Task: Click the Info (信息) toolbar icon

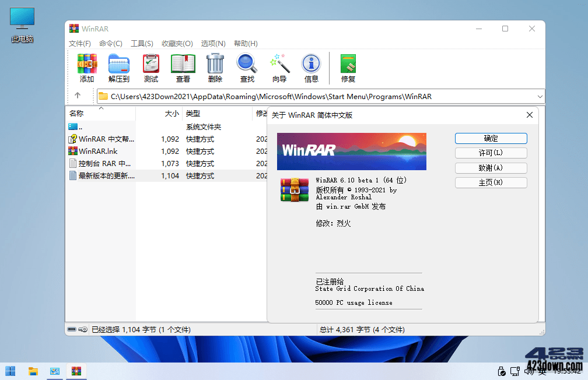Action: (311, 68)
